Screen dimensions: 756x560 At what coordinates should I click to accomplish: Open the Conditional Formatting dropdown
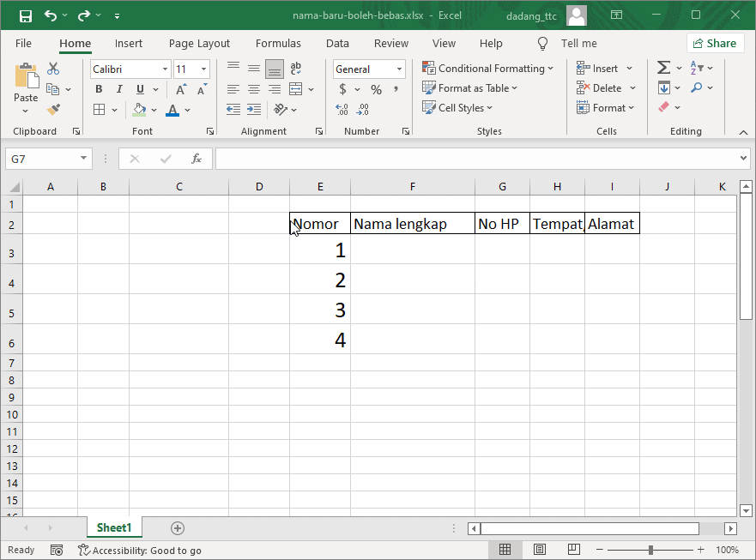(487, 69)
